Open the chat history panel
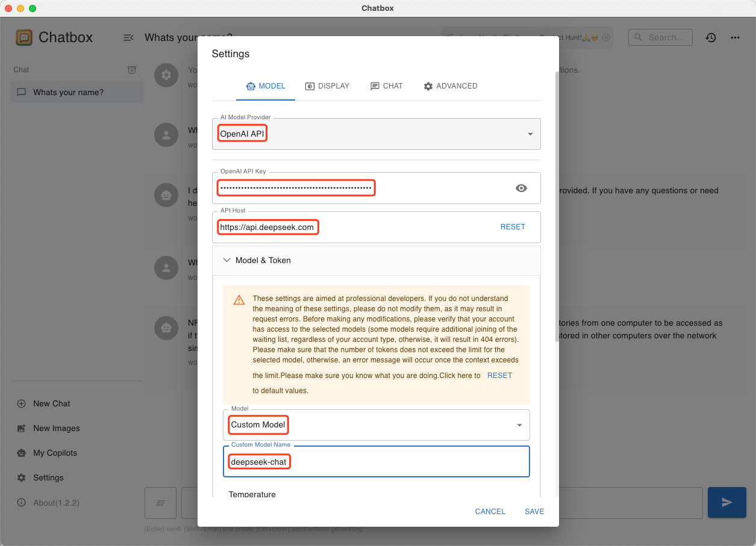The image size is (756, 546). coord(711,37)
